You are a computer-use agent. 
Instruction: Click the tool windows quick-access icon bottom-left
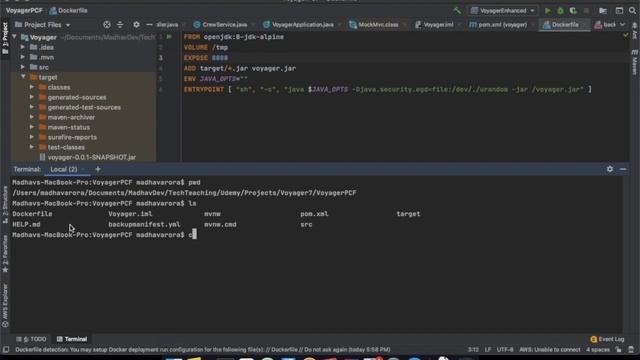(6, 350)
